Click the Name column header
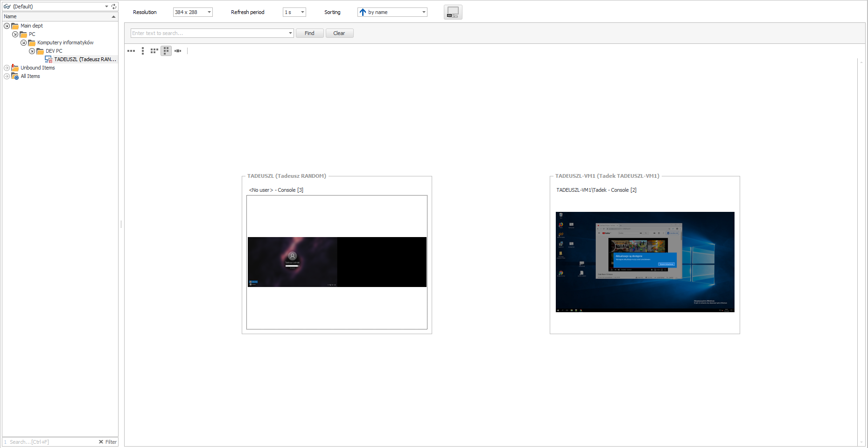Screen dimensions: 868x448 pos(60,16)
